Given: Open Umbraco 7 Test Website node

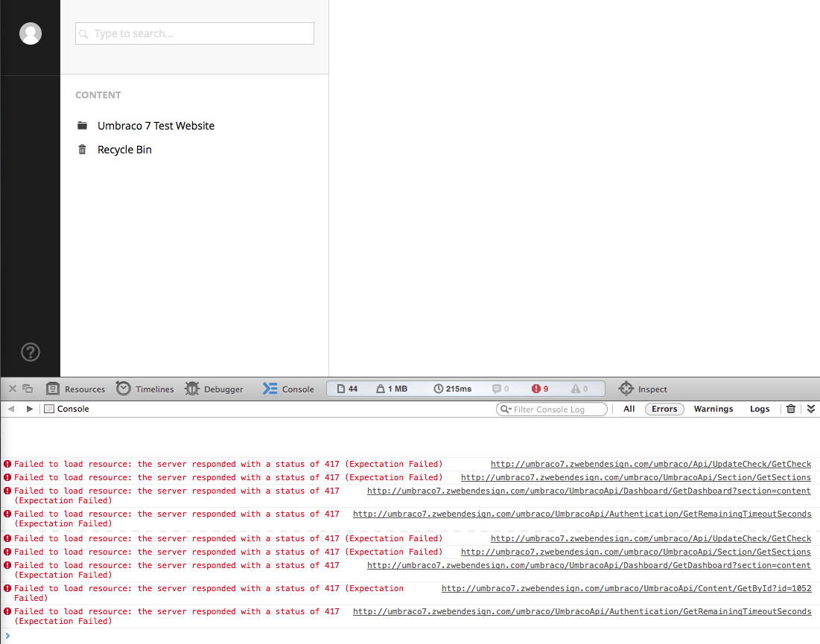Looking at the screenshot, I should coord(156,126).
